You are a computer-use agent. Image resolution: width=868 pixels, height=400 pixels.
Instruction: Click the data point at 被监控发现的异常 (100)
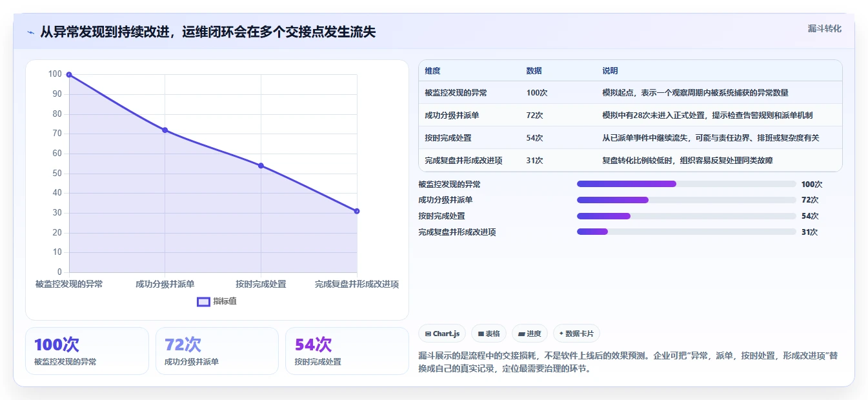tap(69, 75)
